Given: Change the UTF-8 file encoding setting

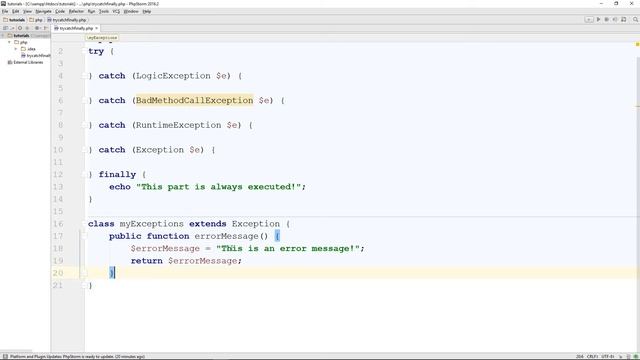Looking at the screenshot, I should [608, 356].
